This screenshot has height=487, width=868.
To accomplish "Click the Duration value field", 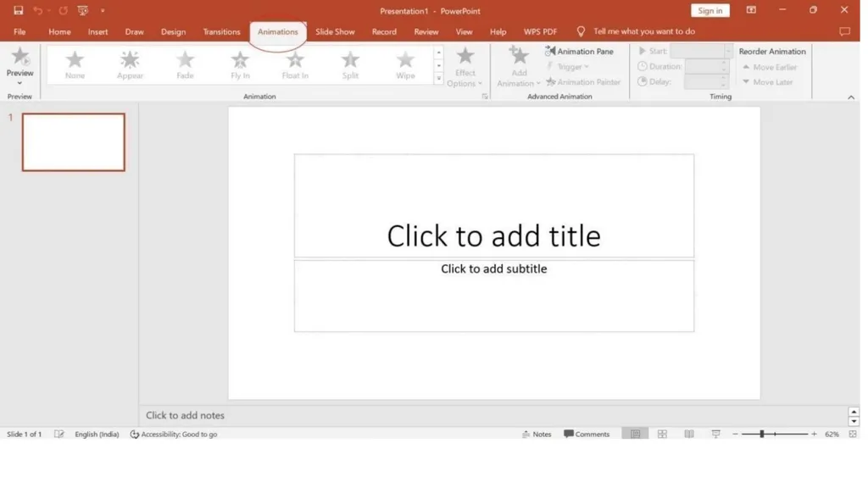I will coord(706,66).
